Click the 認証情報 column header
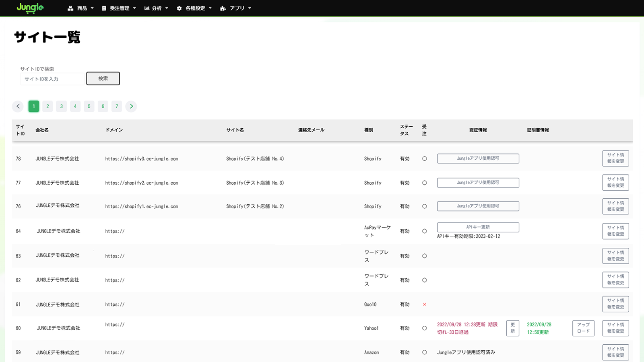644x362 pixels. pos(478,130)
